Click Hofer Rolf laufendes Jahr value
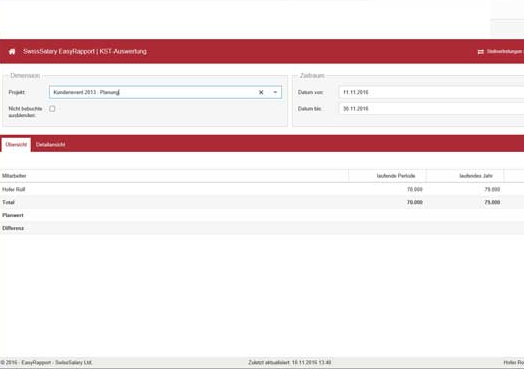 (492, 190)
